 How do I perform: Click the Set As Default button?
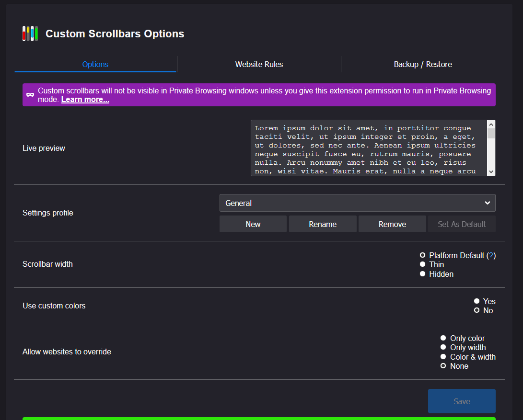click(x=461, y=224)
